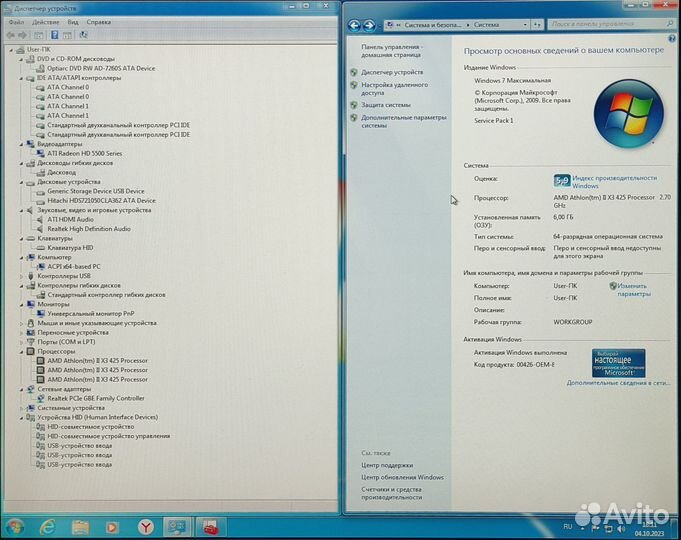The image size is (681, 540).
Task: Open Windows Explorer from the taskbar
Action: (79, 525)
